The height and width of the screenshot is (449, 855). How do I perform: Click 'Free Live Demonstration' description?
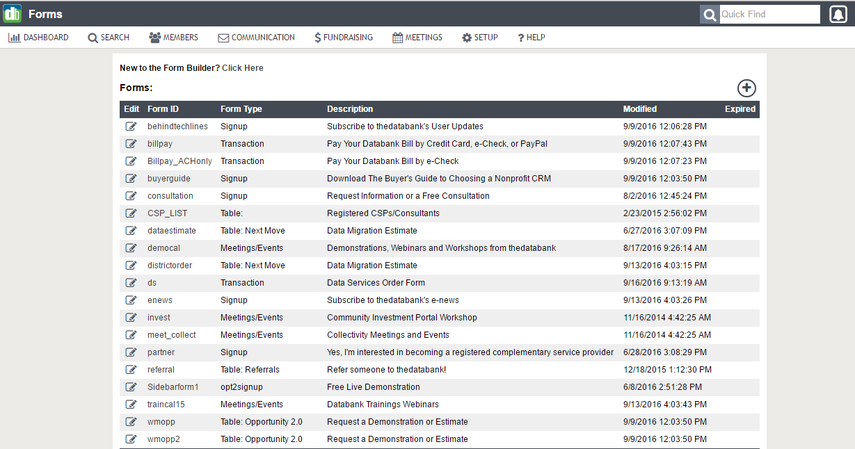click(x=374, y=387)
